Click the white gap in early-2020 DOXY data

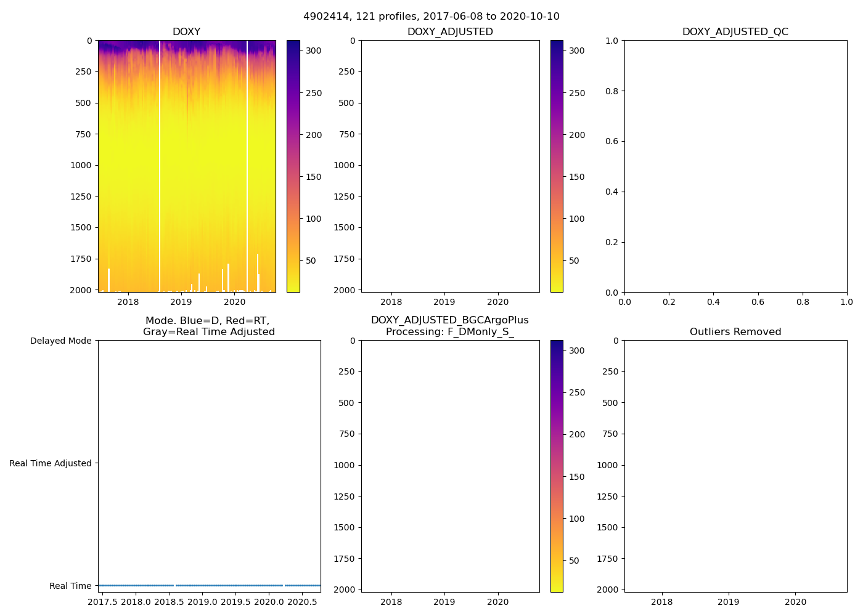(247, 166)
